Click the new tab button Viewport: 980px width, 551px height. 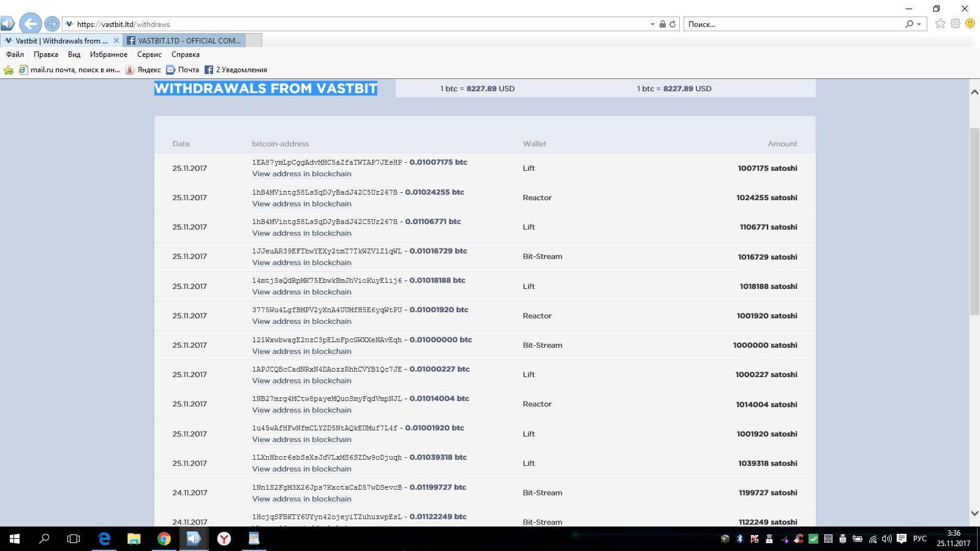pos(254,40)
